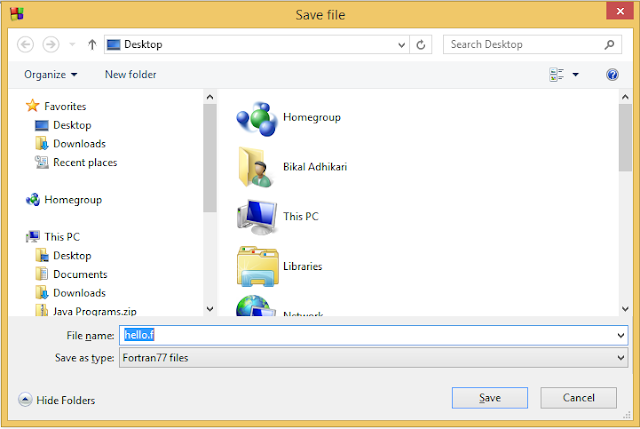The image size is (640, 429).
Task: Open the recent locations dropdown arrow
Action: 72,44
